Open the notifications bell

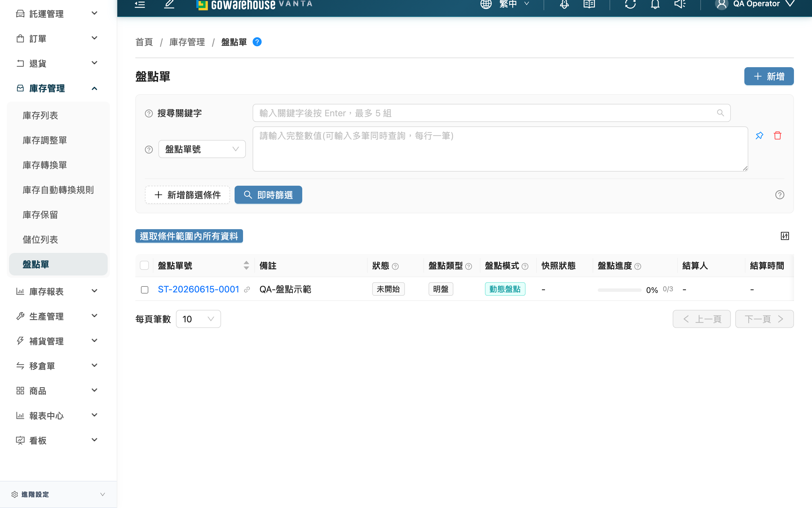(x=655, y=4)
